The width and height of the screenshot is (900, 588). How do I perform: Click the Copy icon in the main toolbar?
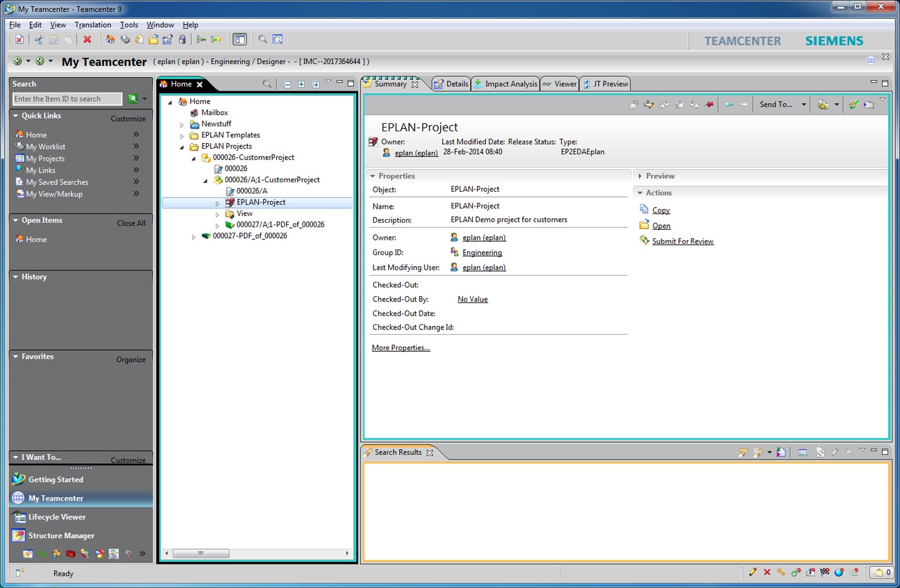pos(53,40)
